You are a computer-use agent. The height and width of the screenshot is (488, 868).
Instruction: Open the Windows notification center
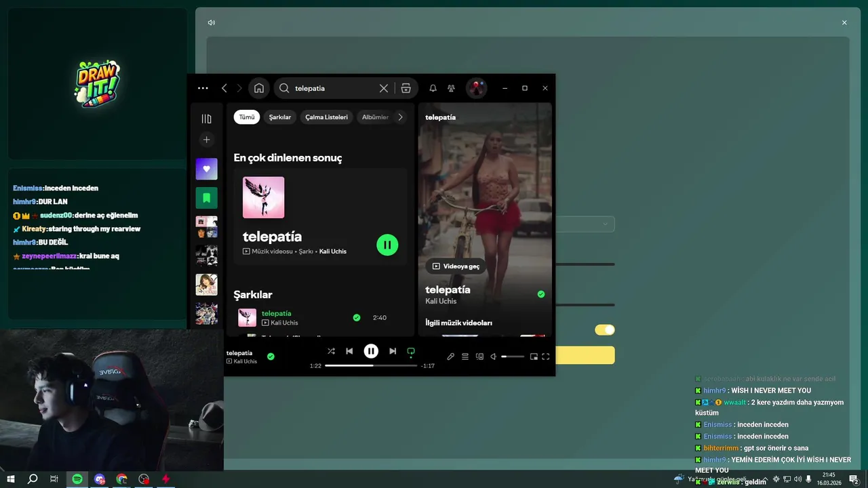854,479
